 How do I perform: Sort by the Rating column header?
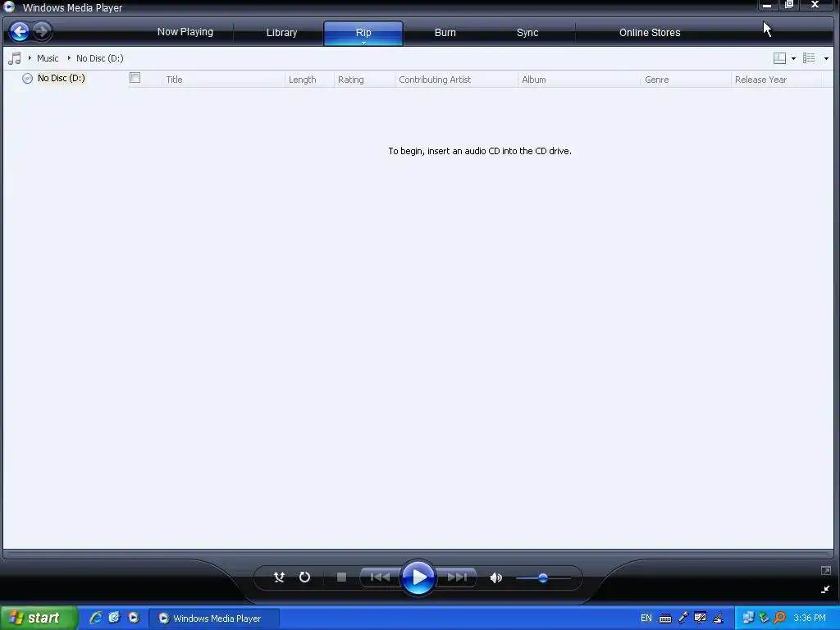click(363, 80)
